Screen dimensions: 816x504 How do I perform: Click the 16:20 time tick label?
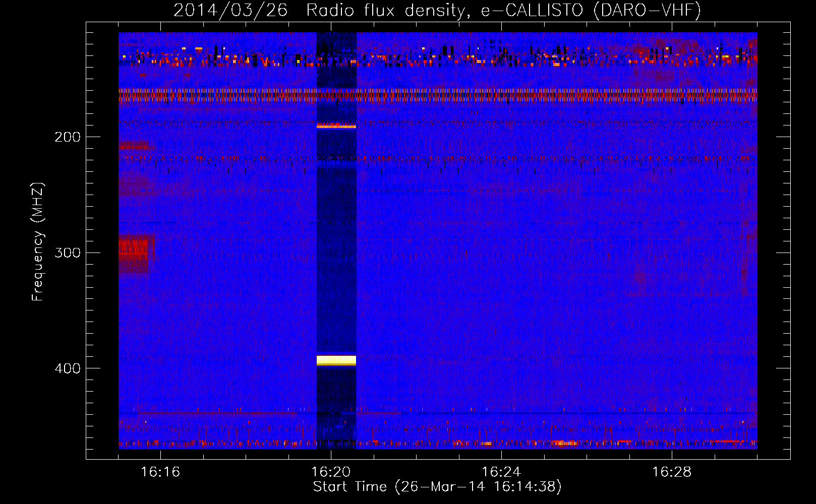[330, 472]
